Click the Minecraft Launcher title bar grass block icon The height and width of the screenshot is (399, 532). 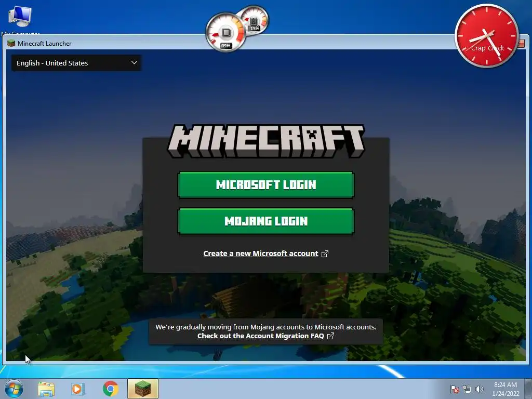click(11, 43)
